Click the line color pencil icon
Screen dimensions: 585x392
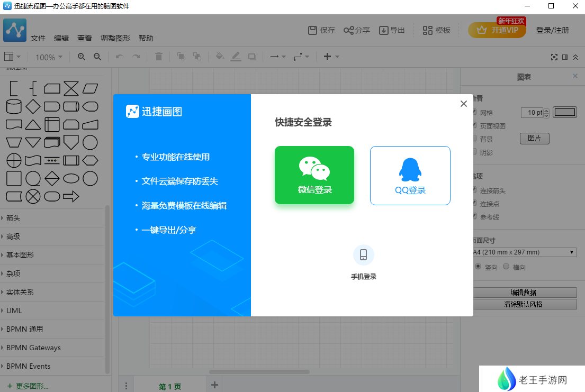pos(236,57)
